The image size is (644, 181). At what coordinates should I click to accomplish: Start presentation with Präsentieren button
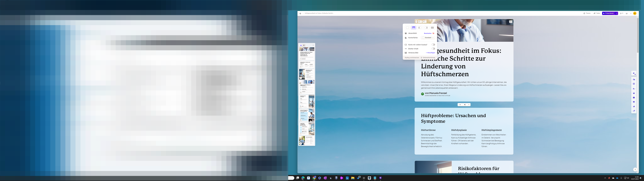pos(609,13)
